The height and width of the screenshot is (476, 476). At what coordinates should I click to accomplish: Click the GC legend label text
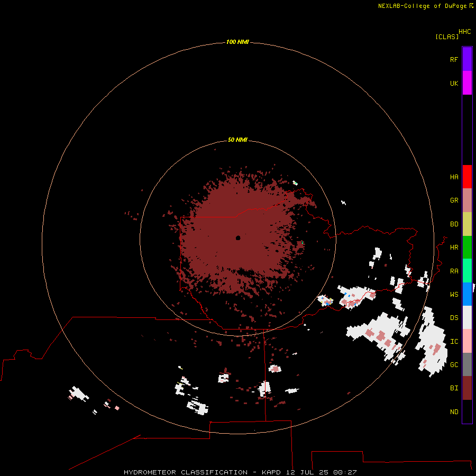pos(454,365)
